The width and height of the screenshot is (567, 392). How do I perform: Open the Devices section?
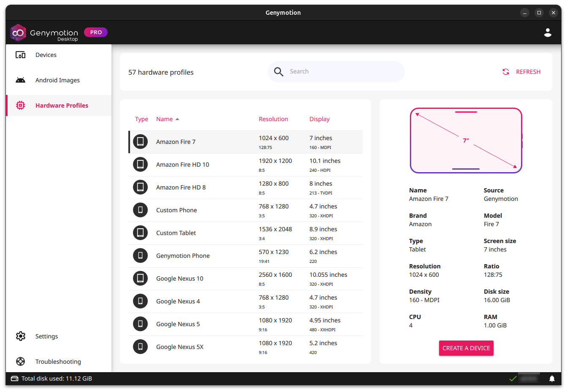click(46, 55)
